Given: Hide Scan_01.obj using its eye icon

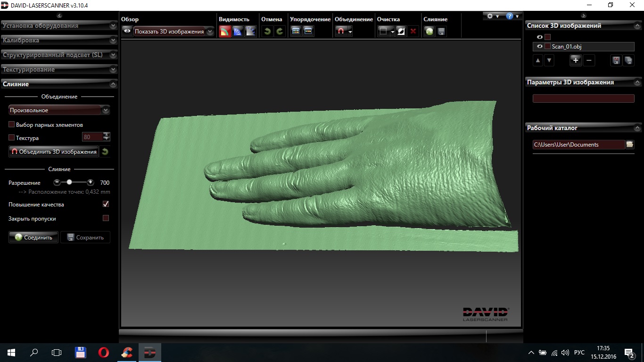Looking at the screenshot, I should tap(540, 47).
